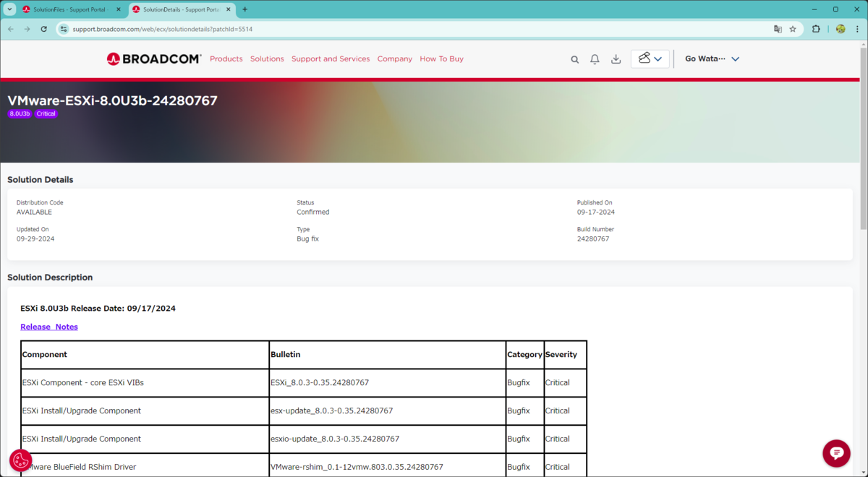This screenshot has height=477, width=868.
Task: Click the Solution Description heading
Action: coord(50,278)
